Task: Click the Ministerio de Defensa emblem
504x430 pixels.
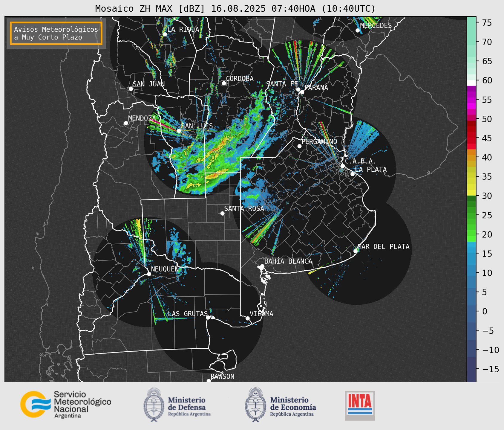Action: [x=154, y=405]
